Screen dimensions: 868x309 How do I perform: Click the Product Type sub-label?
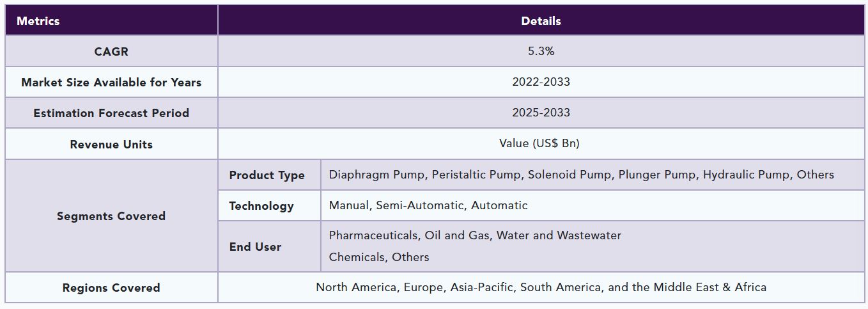pos(267,175)
